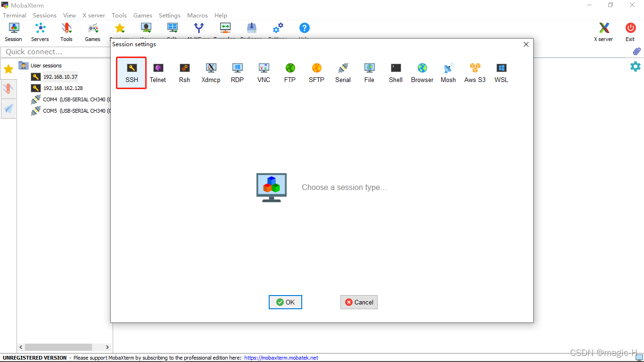Screen dimensions: 644x362
Task: Pick the Xdmcp session type
Action: pyautogui.click(x=211, y=73)
